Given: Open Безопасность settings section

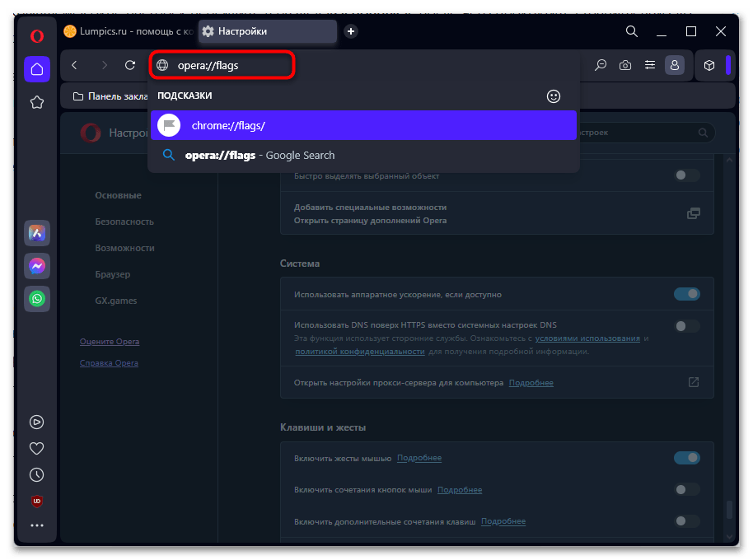Looking at the screenshot, I should (x=124, y=222).
